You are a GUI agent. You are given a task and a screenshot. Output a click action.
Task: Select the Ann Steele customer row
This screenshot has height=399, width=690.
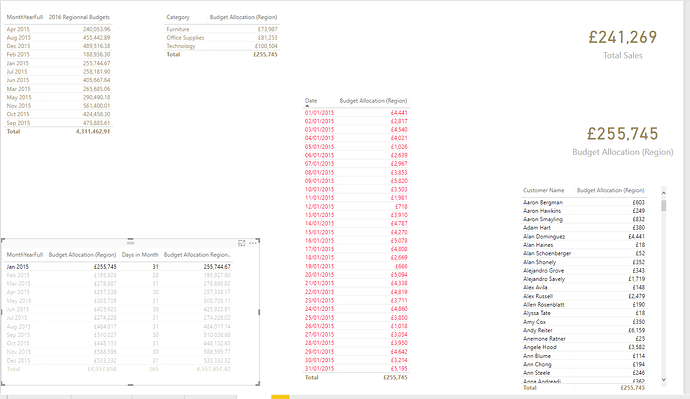[x=584, y=373]
